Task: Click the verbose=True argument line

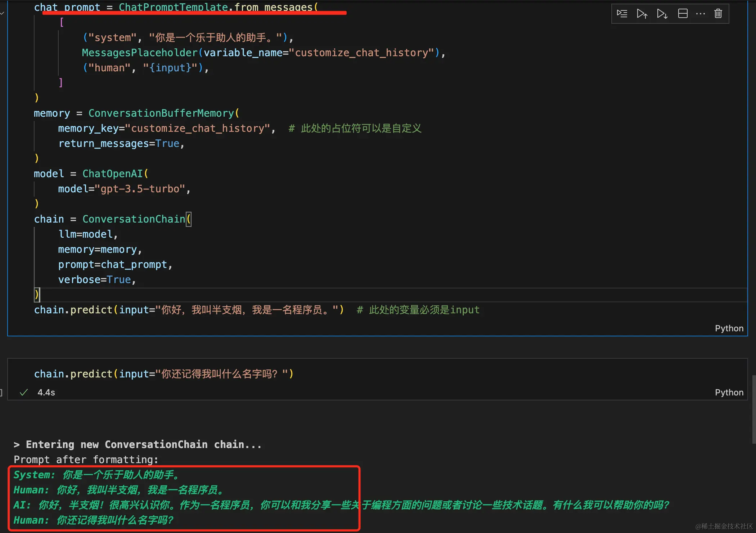Action: [97, 280]
